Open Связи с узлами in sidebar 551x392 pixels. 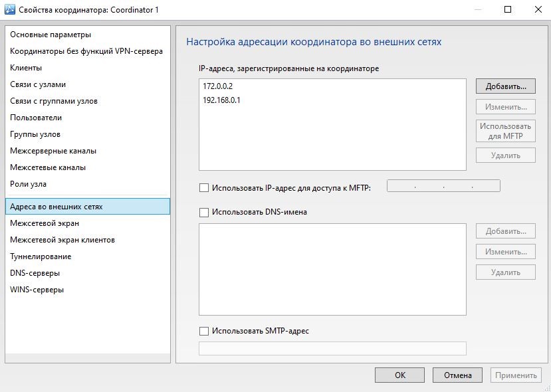(x=38, y=84)
